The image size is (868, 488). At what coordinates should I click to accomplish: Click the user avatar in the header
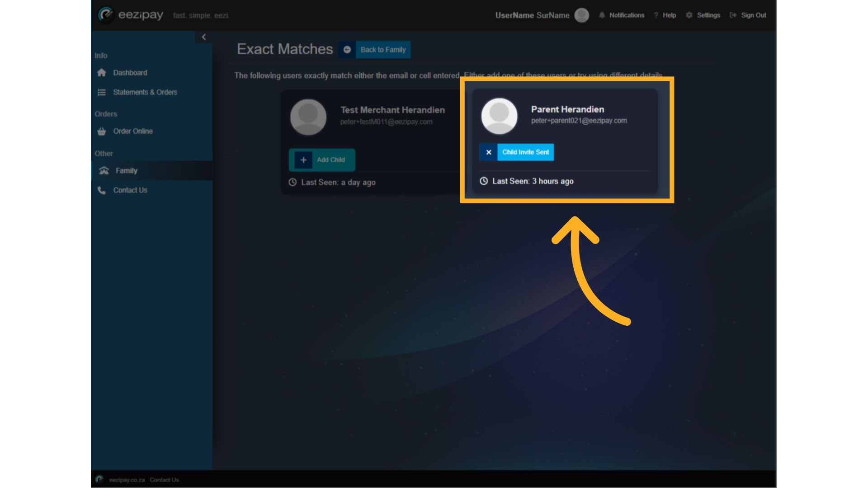coord(582,15)
